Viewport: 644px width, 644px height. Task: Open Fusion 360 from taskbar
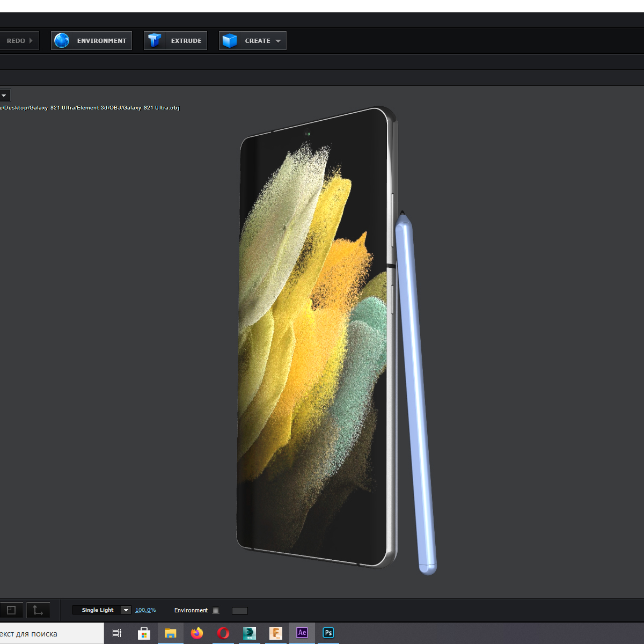[276, 633]
